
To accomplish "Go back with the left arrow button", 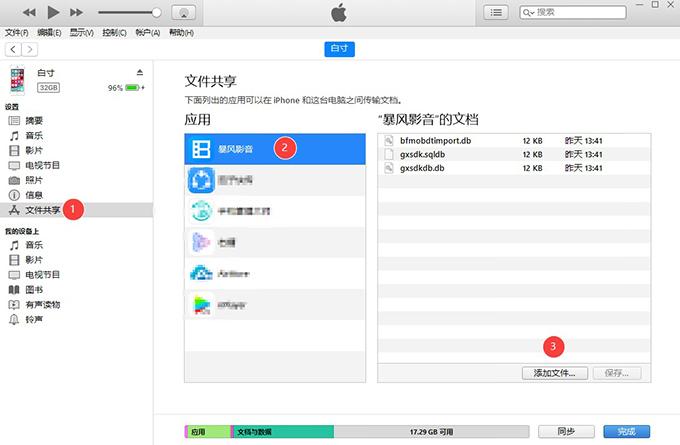I will [x=13, y=49].
